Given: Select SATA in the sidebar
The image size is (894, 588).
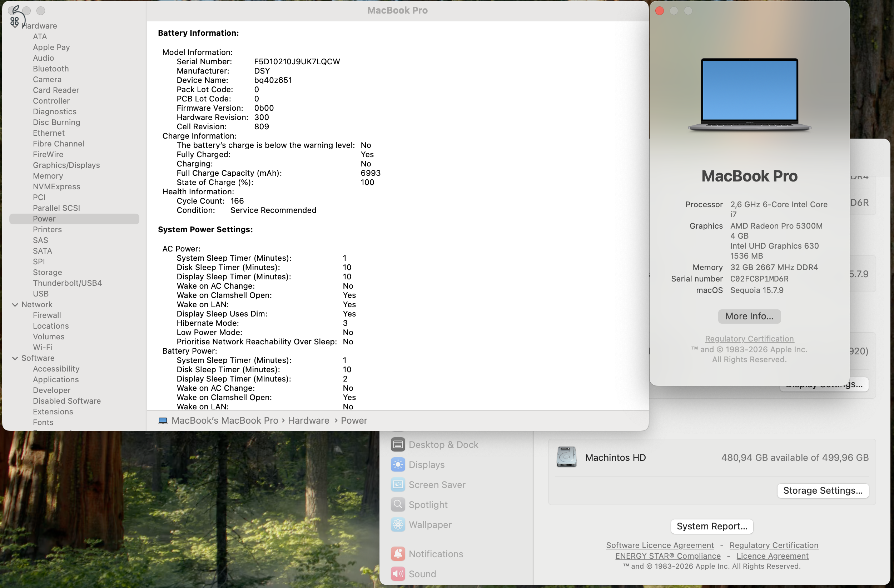Looking at the screenshot, I should 43,251.
